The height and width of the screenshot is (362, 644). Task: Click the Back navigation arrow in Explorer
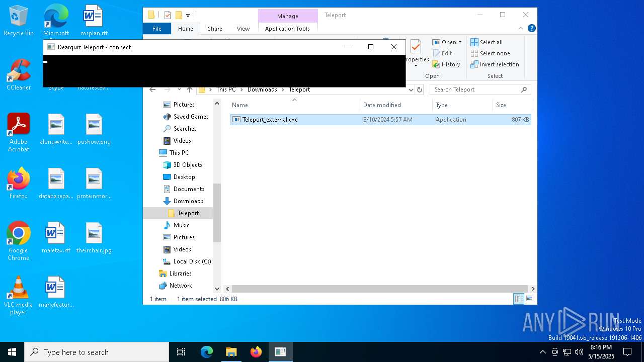152,89
